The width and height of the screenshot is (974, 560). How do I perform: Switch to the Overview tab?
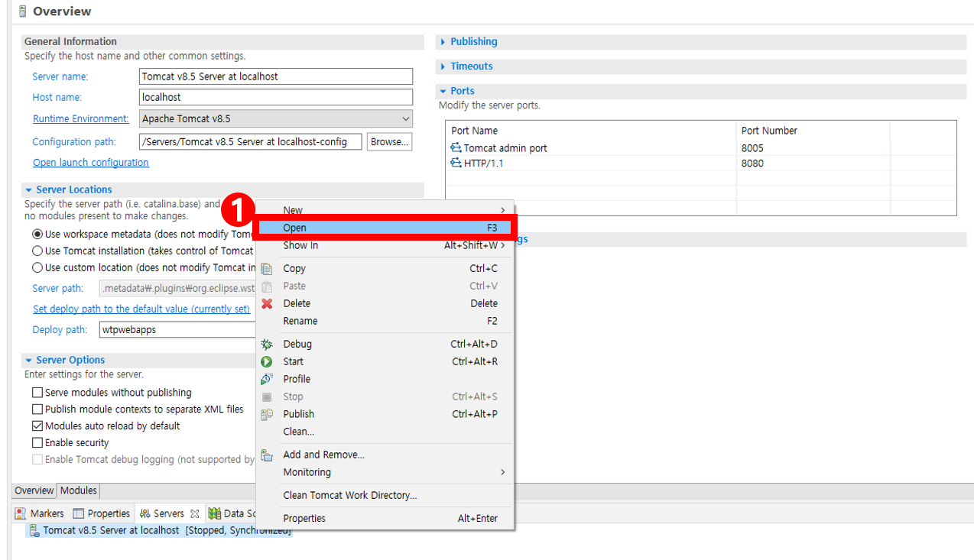(x=34, y=490)
